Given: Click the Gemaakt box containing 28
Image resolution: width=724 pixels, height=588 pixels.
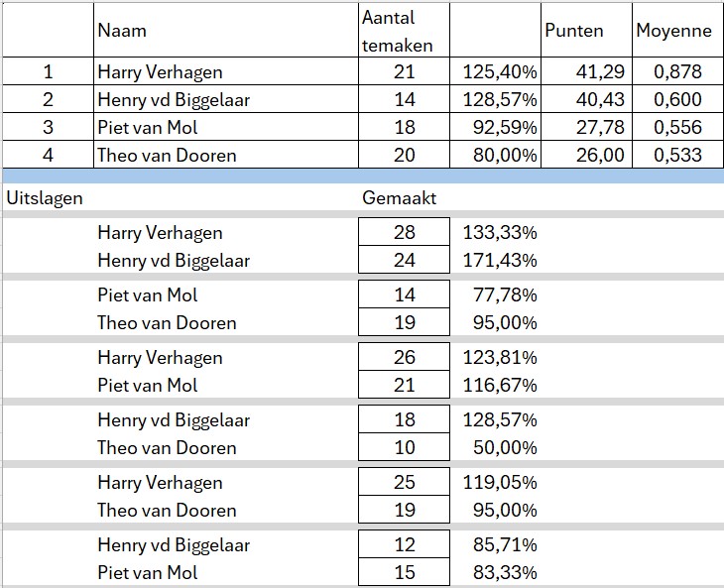Looking at the screenshot, I should (404, 232).
